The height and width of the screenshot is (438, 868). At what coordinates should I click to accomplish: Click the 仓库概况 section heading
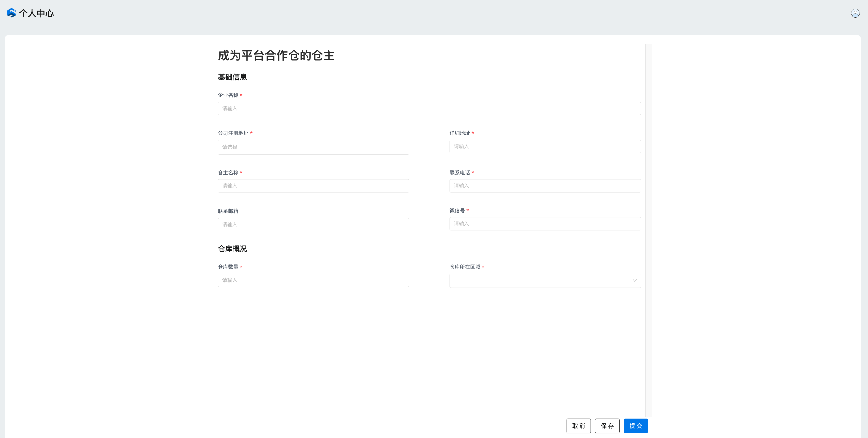click(232, 249)
